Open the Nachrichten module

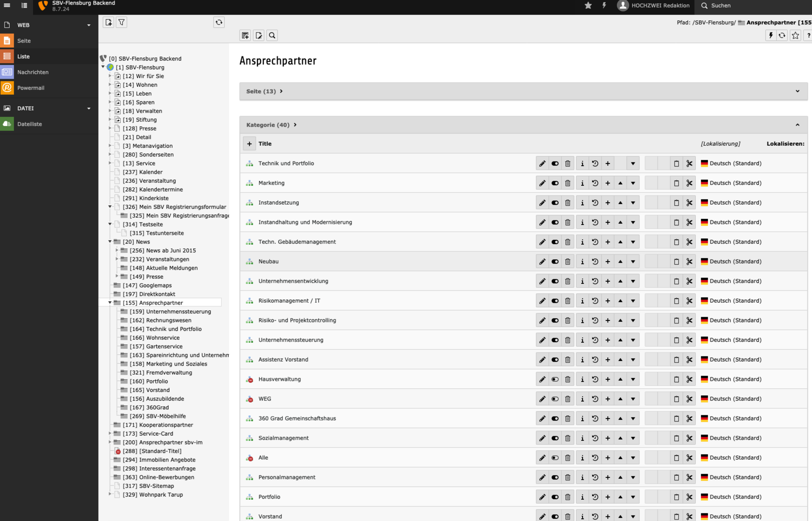[x=33, y=72]
